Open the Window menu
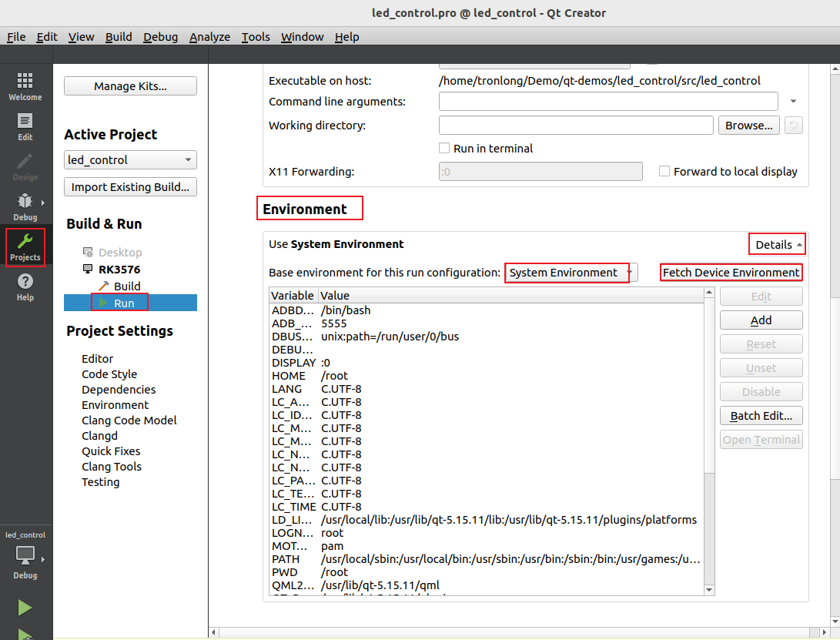This screenshot has height=640, width=840. pyautogui.click(x=302, y=37)
